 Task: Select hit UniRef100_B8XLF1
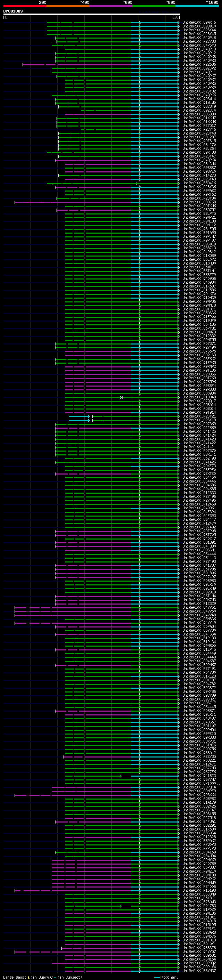click(x=199, y=455)
